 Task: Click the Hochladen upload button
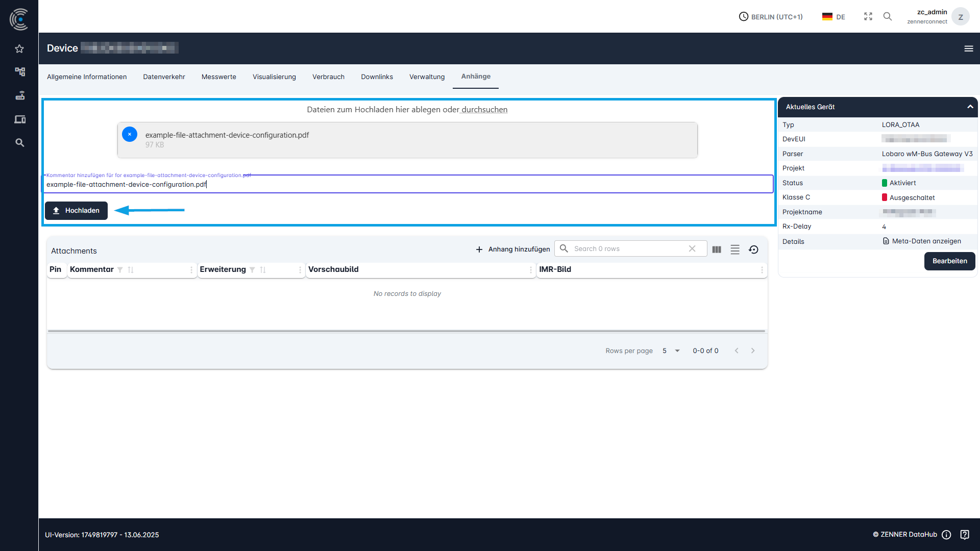pyautogui.click(x=76, y=211)
